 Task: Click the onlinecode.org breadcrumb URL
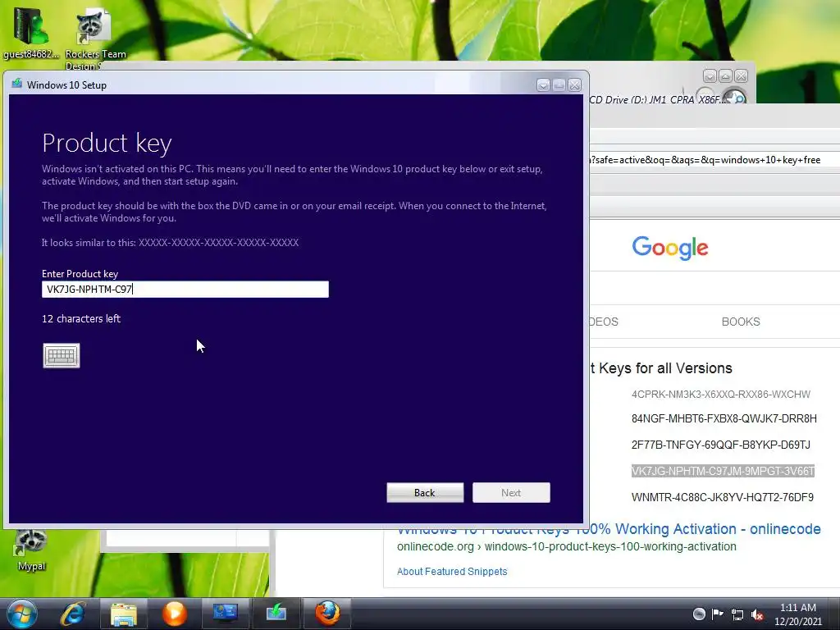tap(566, 547)
